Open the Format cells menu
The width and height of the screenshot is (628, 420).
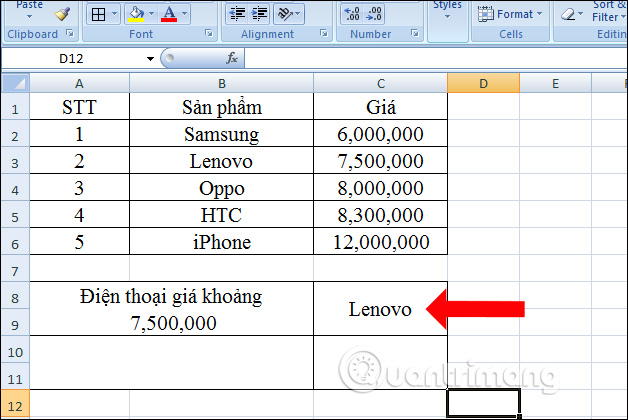click(510, 14)
